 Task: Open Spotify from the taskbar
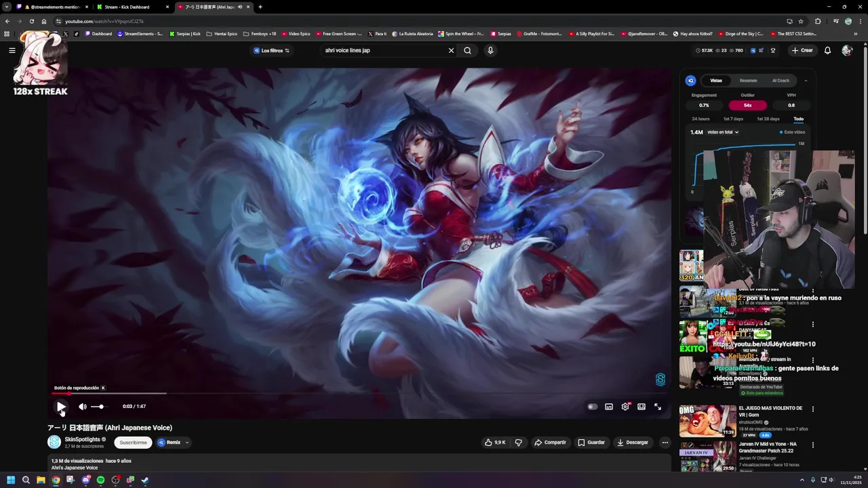coord(100,480)
